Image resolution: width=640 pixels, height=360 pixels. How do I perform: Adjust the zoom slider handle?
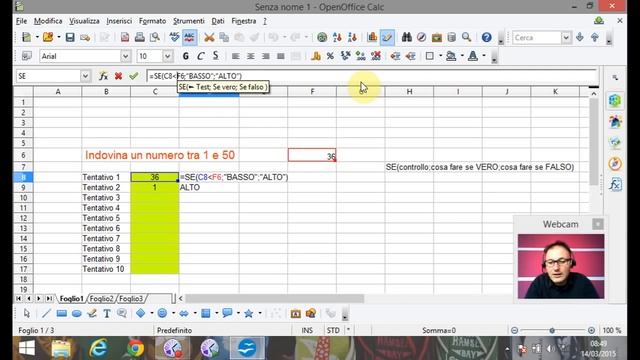point(552,330)
